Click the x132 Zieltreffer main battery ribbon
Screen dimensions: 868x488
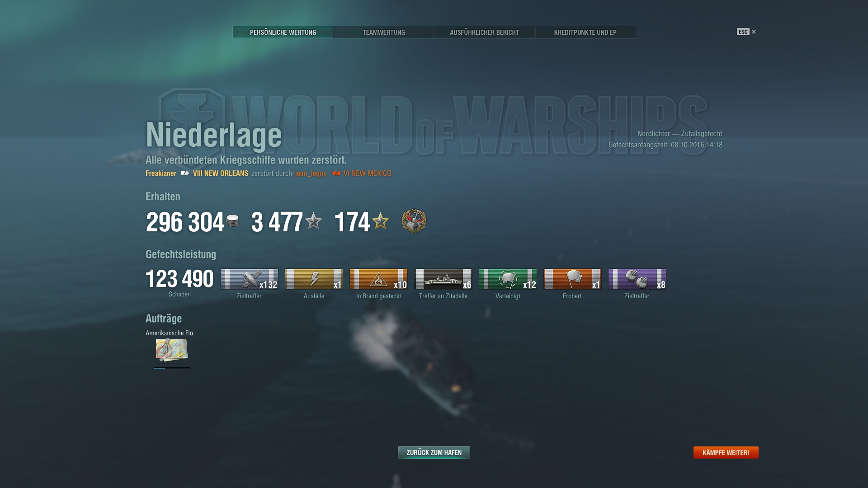click(249, 279)
